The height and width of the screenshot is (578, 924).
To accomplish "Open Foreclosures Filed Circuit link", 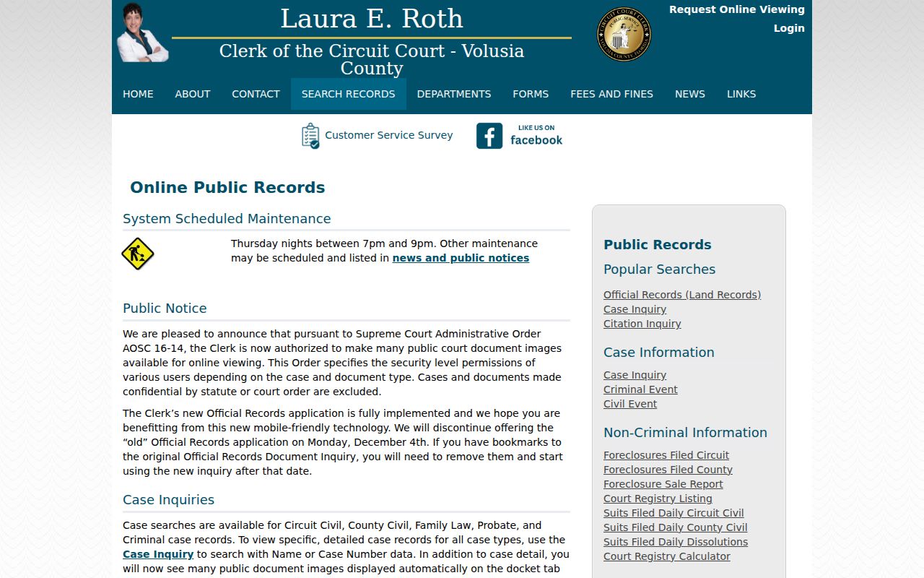I will tap(666, 455).
